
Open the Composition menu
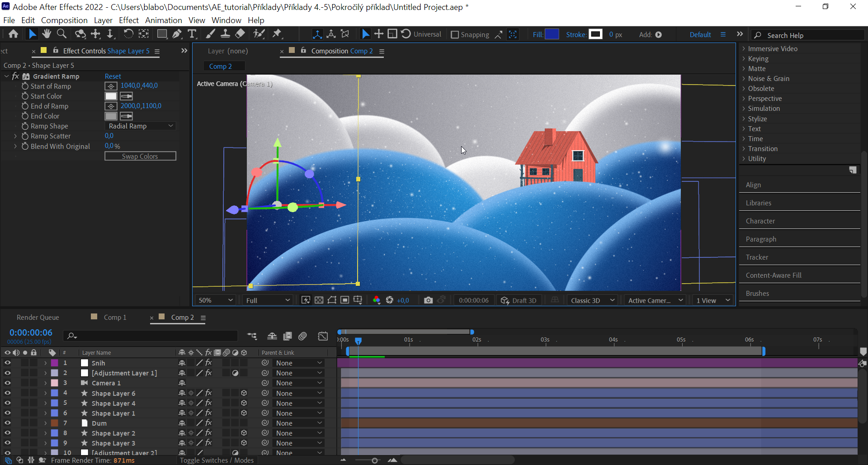point(64,20)
